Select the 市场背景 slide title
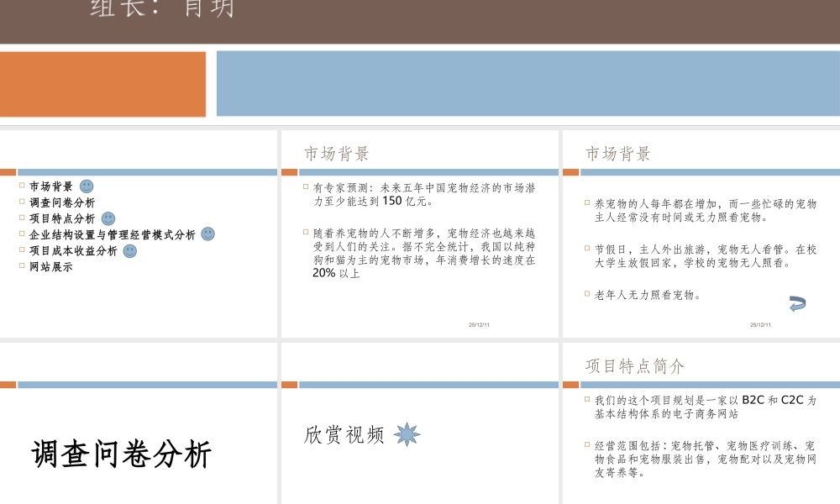 pos(335,155)
